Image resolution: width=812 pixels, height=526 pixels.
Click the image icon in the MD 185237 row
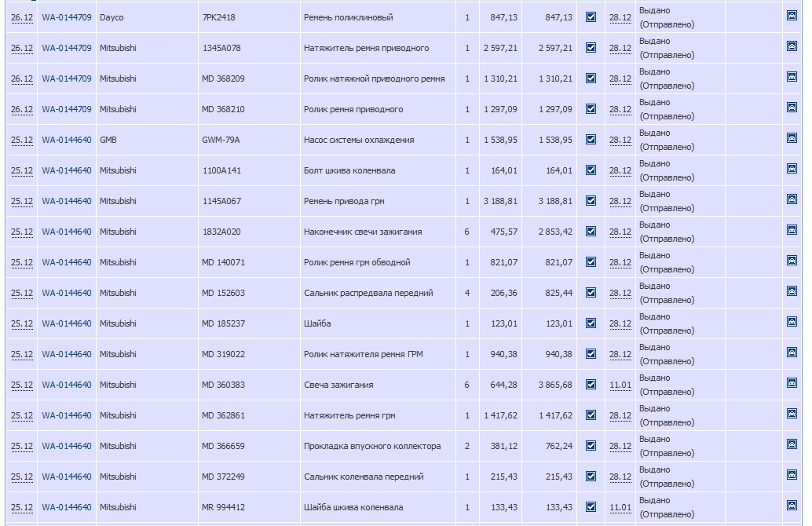[792, 322]
